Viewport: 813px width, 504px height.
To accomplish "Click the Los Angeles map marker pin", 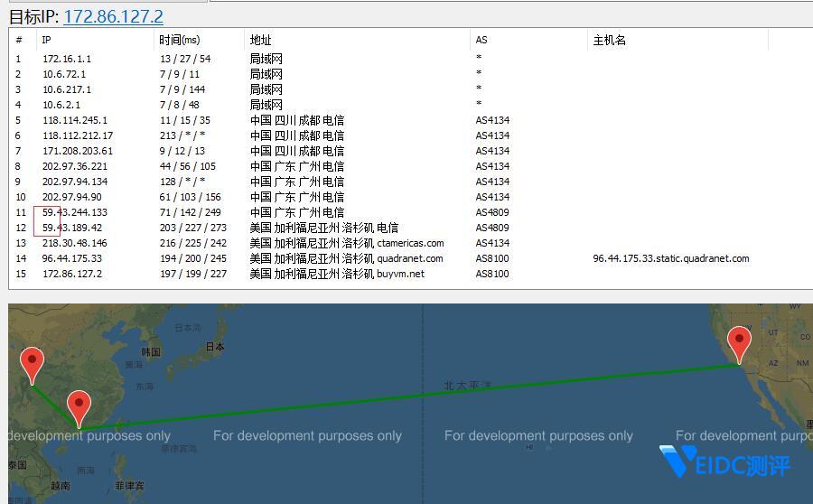I will point(740,342).
